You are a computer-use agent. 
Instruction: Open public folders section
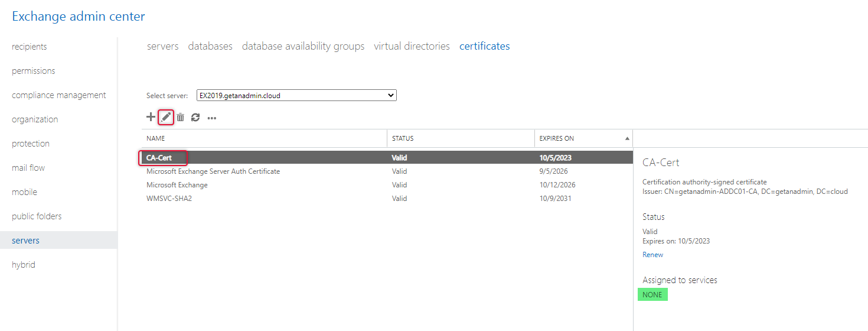pos(37,216)
